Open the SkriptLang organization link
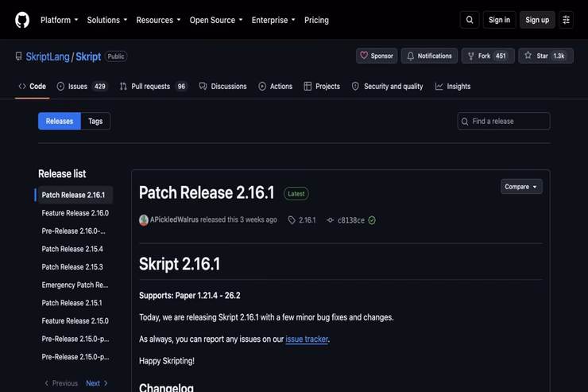Image resolution: width=588 pixels, height=392 pixels. point(48,56)
